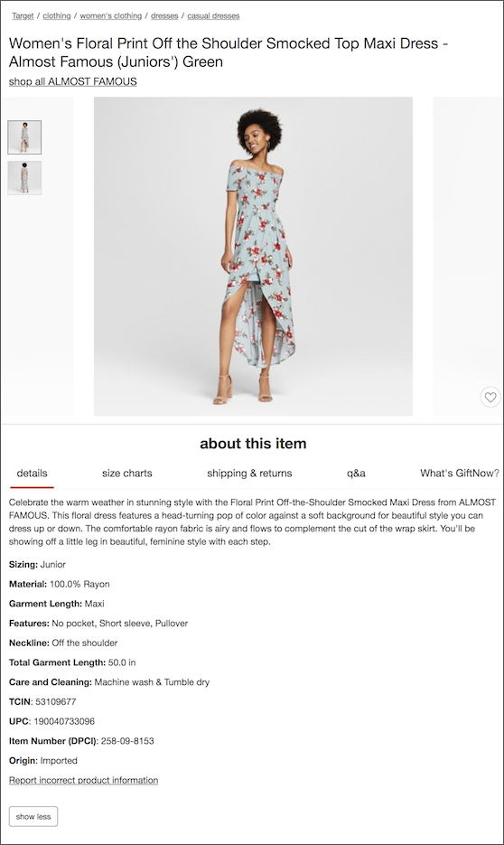The image size is (504, 845).
Task: Add dress to favorites with heart icon
Action: click(x=490, y=397)
